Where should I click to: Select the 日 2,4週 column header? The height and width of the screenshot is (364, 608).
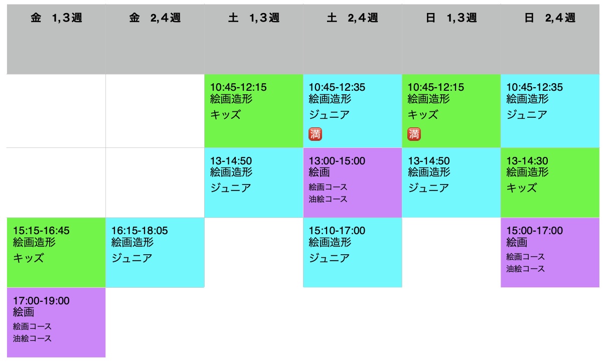550,19
